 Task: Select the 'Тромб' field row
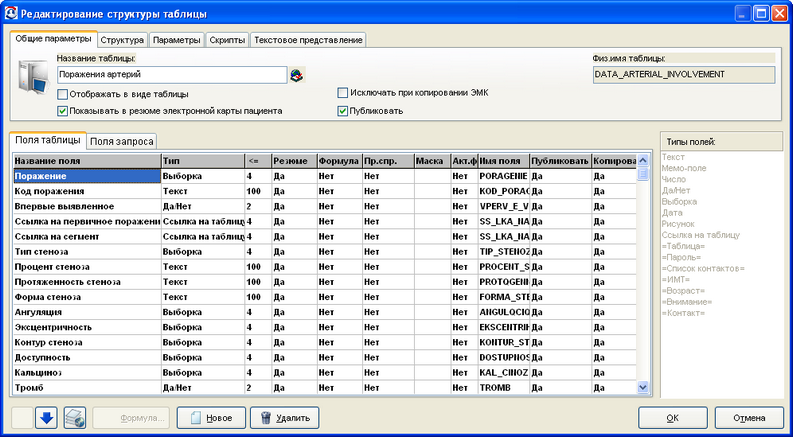(325, 388)
